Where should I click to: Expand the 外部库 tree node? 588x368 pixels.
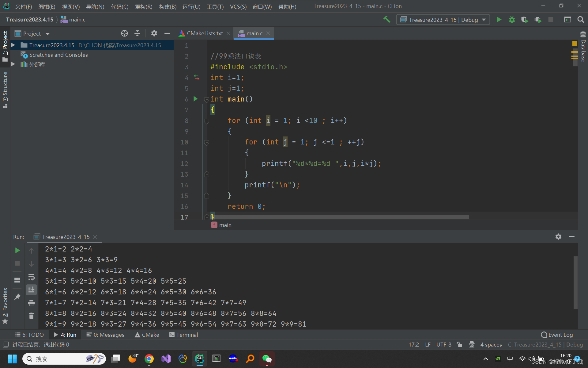[x=13, y=64]
